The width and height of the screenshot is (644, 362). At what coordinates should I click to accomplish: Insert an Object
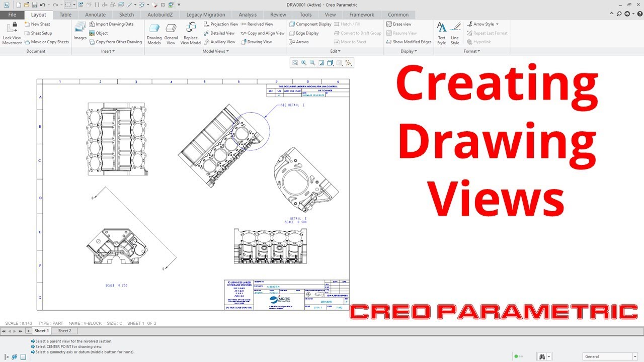[x=98, y=33]
